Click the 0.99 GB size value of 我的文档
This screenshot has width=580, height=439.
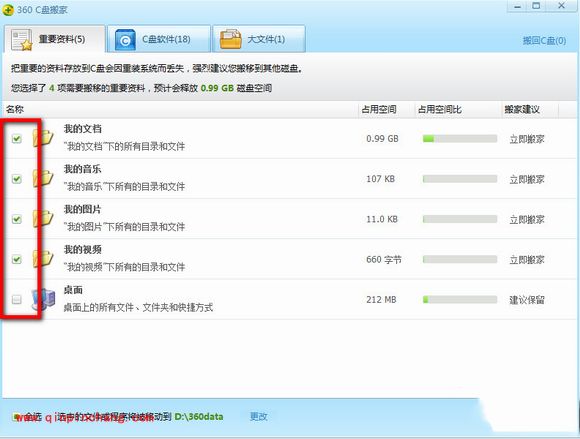pyautogui.click(x=382, y=139)
